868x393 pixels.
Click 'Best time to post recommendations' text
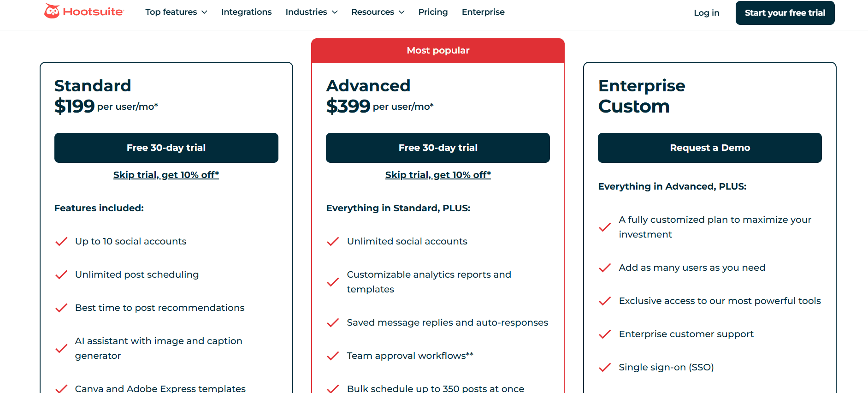tap(160, 308)
